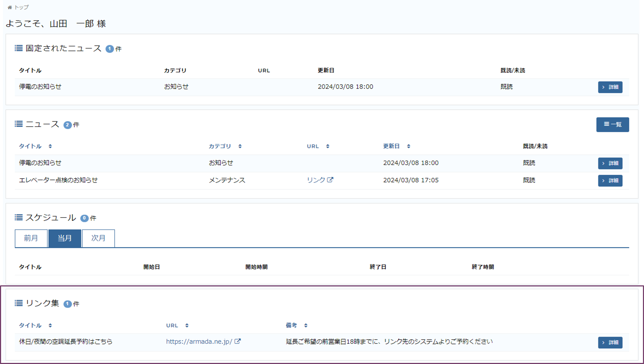Sort news table by 更新日 arrows
This screenshot has height=364, width=644.
tap(409, 146)
